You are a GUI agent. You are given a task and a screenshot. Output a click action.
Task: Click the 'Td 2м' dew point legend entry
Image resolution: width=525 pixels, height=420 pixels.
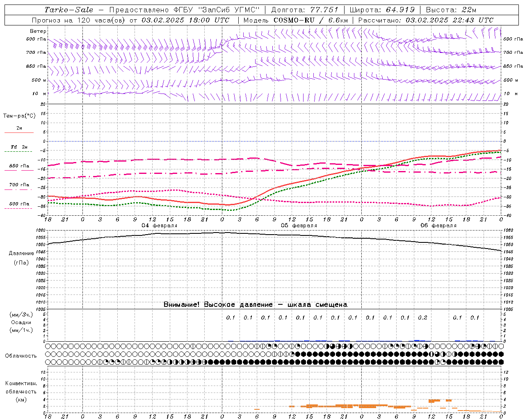click(x=19, y=147)
